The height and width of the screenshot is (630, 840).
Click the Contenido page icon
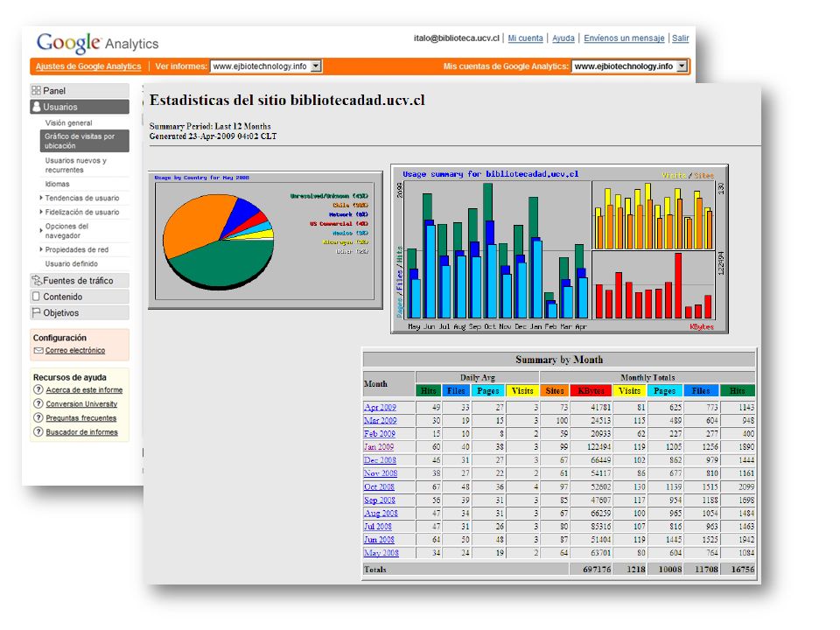[36, 297]
